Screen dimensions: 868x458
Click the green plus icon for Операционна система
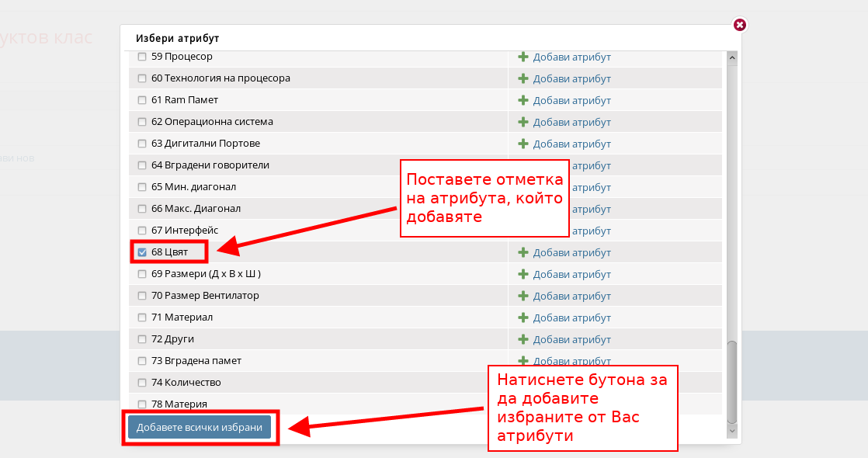[523, 122]
